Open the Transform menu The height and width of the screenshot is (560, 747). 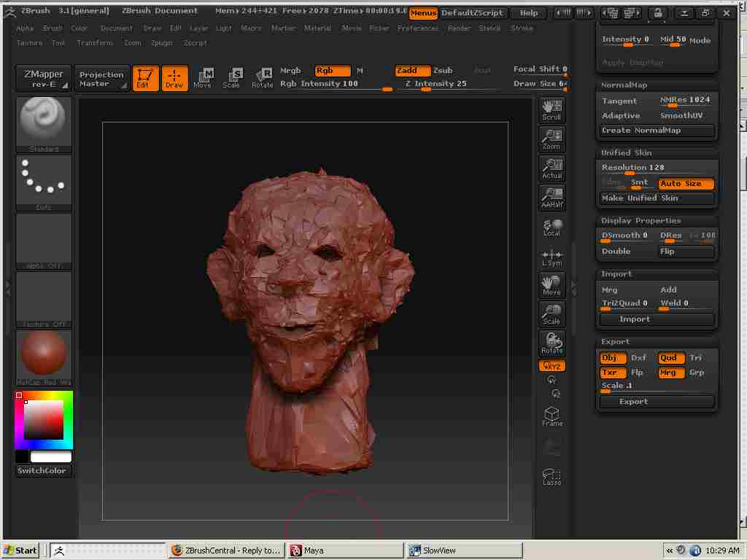tap(95, 43)
